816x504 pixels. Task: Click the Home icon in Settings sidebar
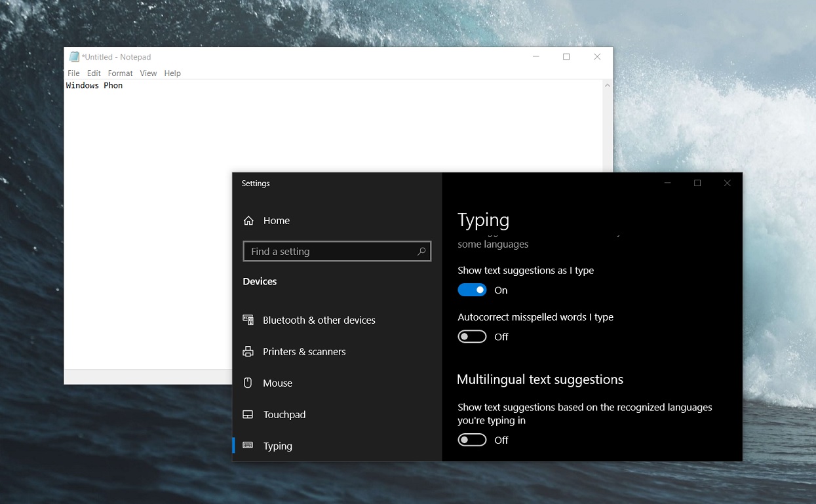[248, 221]
